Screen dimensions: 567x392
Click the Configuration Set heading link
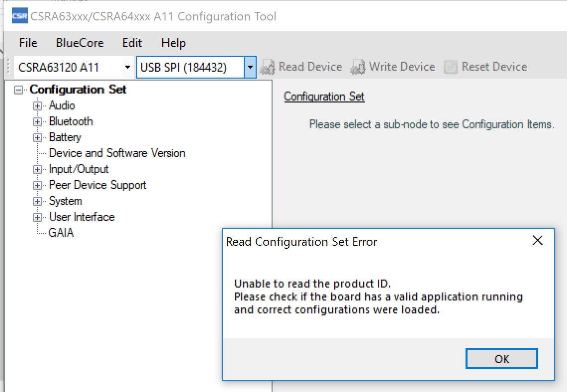coord(324,97)
